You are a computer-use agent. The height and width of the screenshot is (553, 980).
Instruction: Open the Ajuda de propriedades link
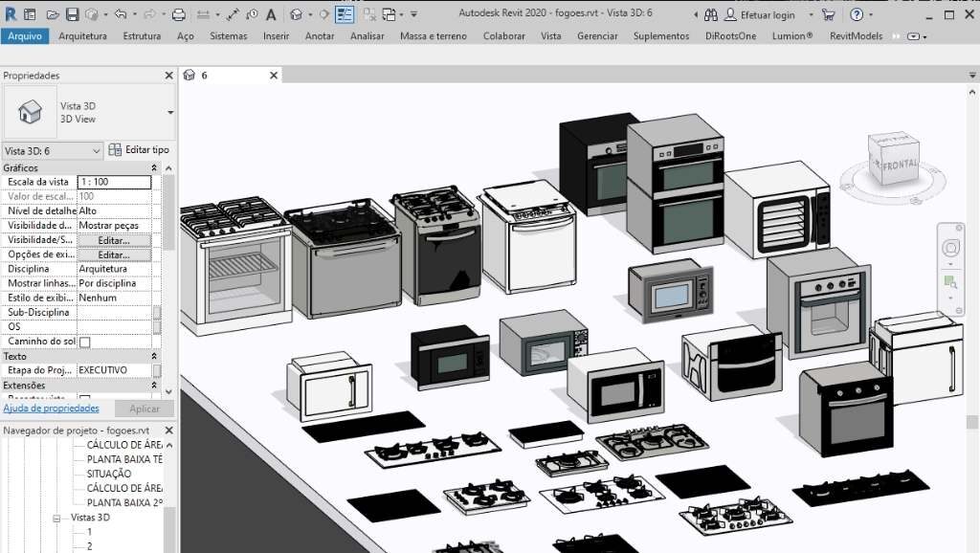click(51, 409)
